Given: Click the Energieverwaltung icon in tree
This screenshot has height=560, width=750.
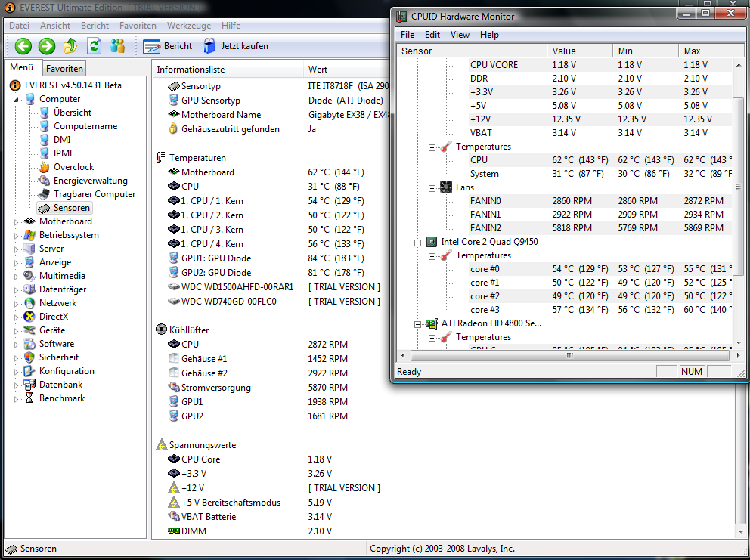Looking at the screenshot, I should coord(45,181).
